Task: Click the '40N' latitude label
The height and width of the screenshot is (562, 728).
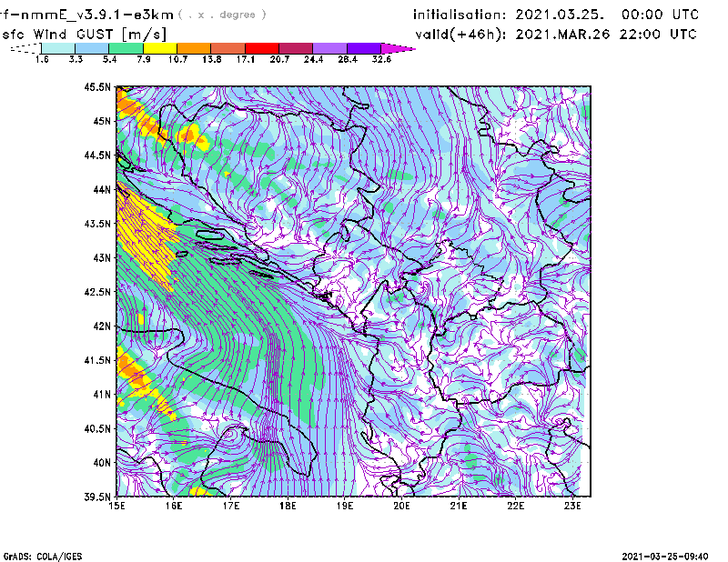Action: pyautogui.click(x=102, y=463)
